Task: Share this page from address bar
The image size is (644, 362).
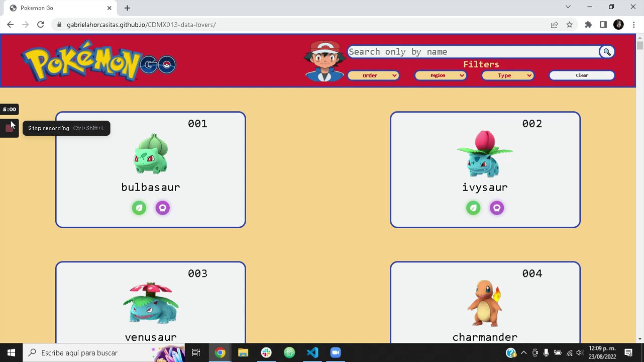Action: click(x=554, y=25)
